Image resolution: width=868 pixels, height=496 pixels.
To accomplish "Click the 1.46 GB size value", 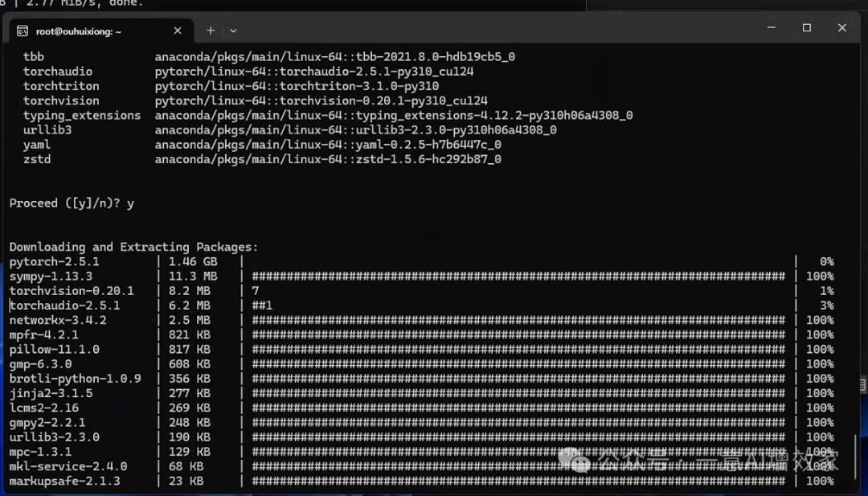I will (x=193, y=261).
